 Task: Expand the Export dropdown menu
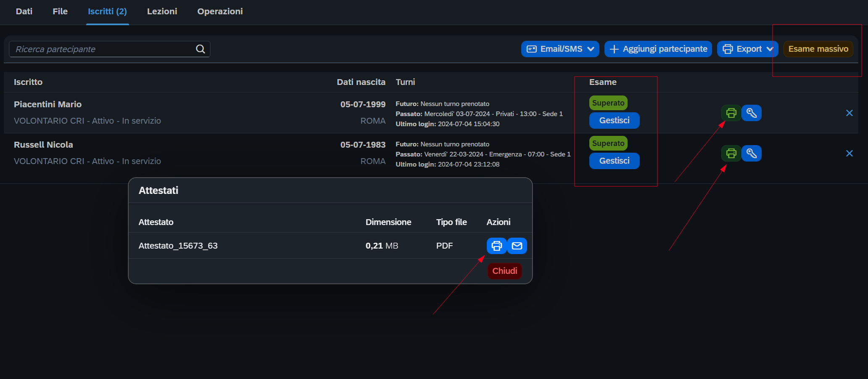point(748,49)
